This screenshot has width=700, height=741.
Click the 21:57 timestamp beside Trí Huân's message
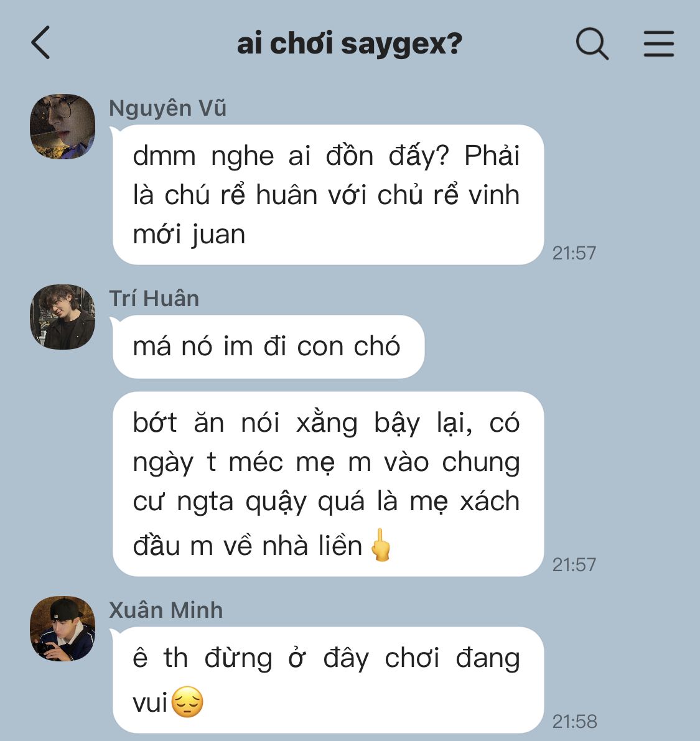click(574, 565)
